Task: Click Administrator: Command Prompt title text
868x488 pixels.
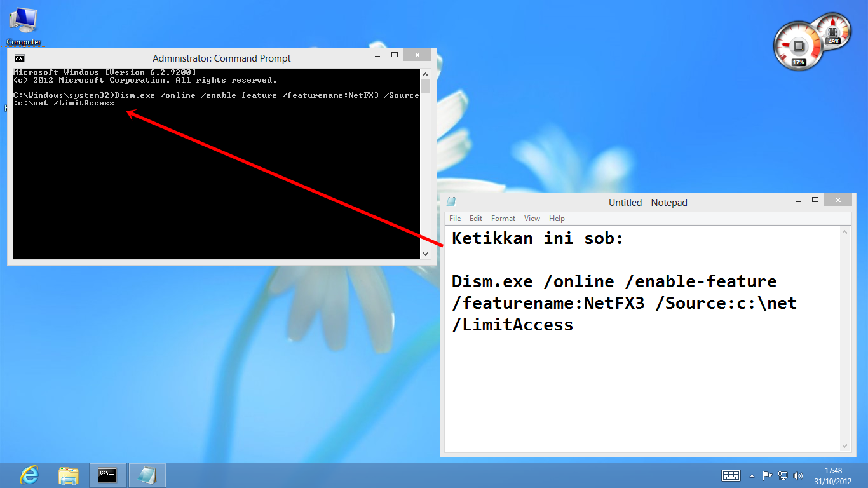Action: pos(222,58)
